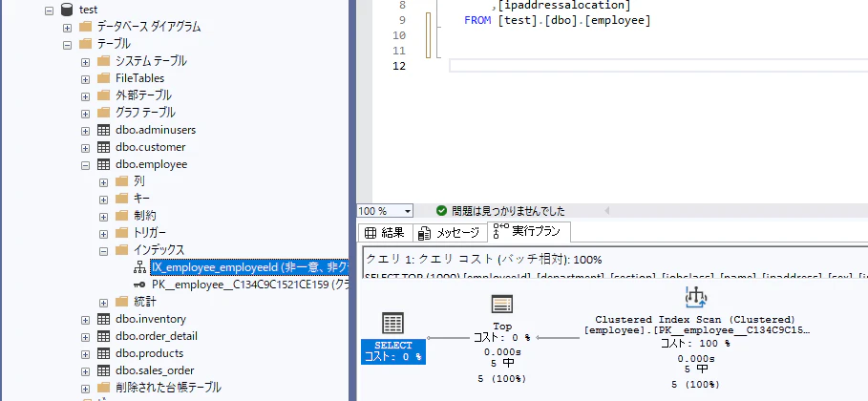Image resolution: width=868 pixels, height=401 pixels.
Task: Click the 列 folder icon
Action: pos(122,181)
